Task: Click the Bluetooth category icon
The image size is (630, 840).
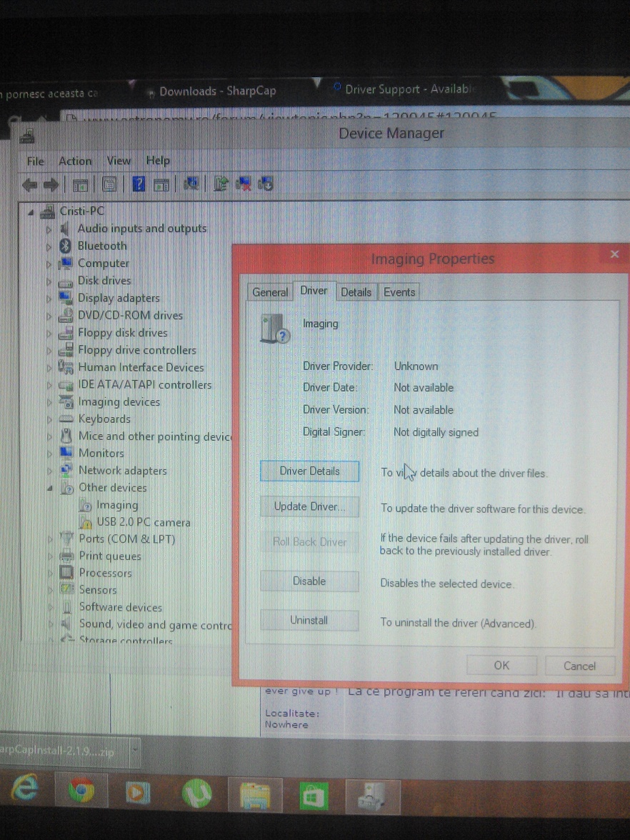Action: [x=66, y=246]
